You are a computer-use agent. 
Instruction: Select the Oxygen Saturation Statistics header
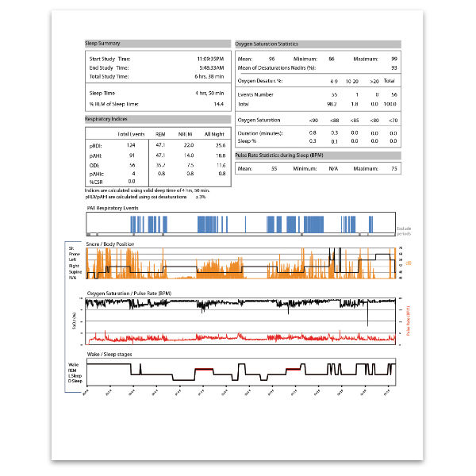(318, 44)
